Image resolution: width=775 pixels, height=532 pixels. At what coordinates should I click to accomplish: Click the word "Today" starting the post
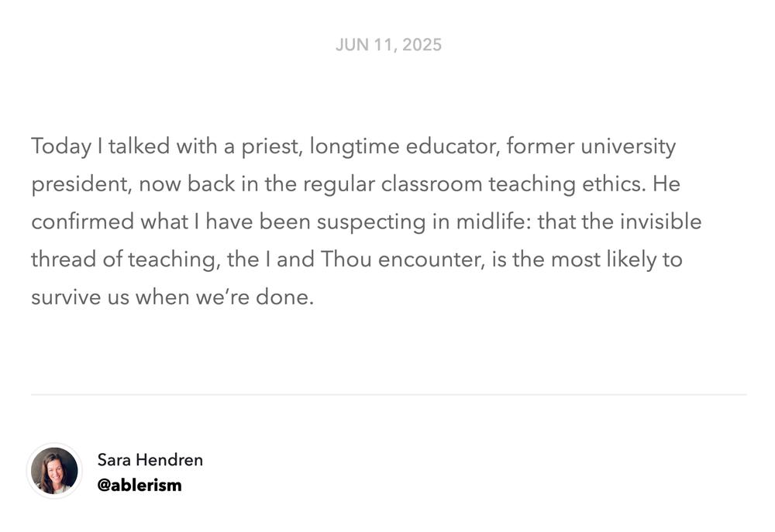click(x=61, y=147)
